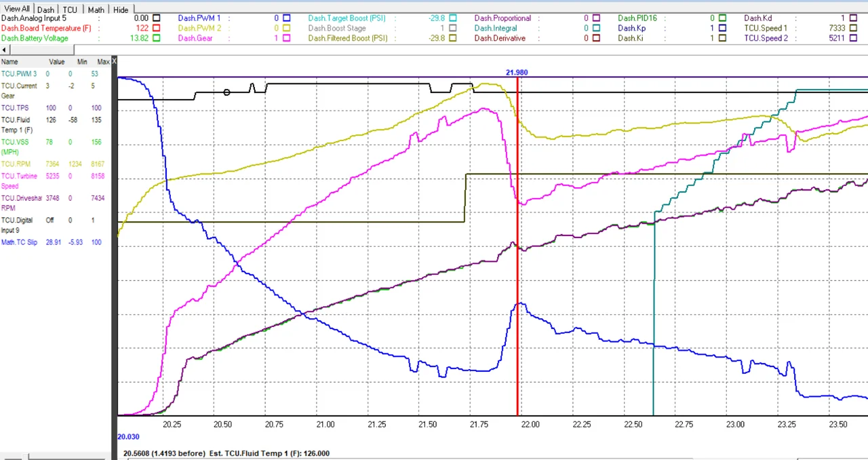The height and width of the screenshot is (460, 868).
Task: Click the Dash.Boost Stage color box
Action: click(452, 28)
